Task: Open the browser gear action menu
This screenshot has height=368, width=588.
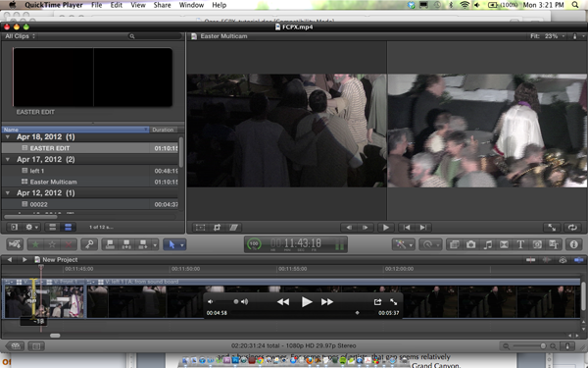Action: click(x=31, y=227)
